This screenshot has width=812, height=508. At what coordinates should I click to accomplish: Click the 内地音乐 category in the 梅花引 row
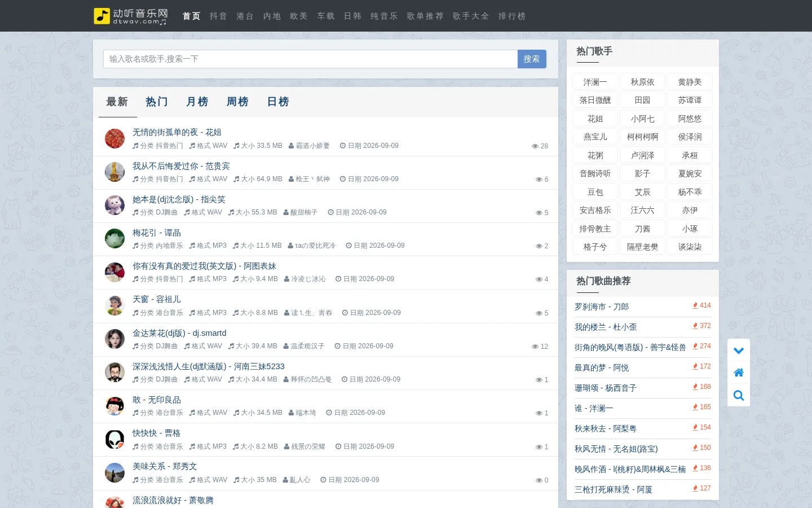(170, 246)
